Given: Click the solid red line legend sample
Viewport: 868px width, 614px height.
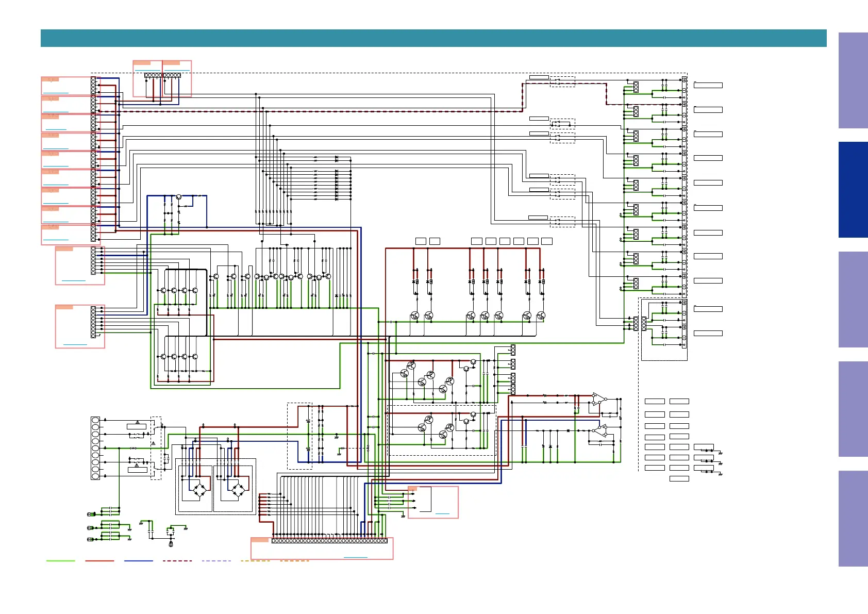Looking at the screenshot, I should coord(99,560).
